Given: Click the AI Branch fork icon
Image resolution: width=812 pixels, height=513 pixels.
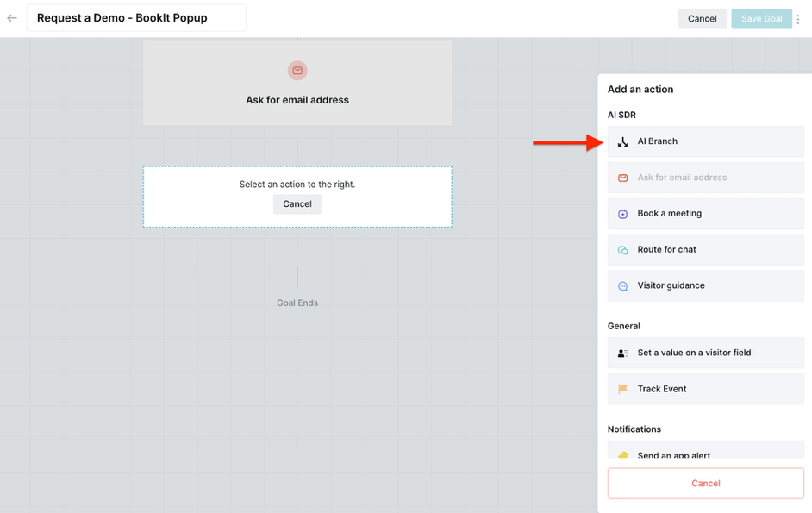Looking at the screenshot, I should click(x=622, y=141).
